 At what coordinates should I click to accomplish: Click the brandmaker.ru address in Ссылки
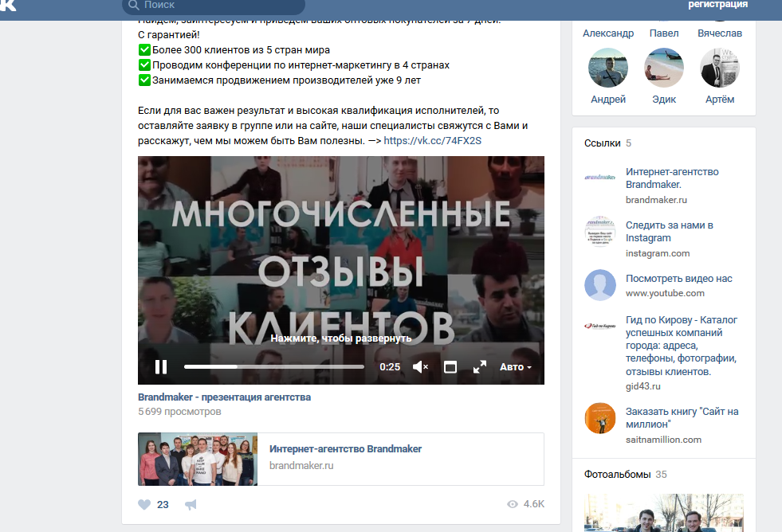pos(656,200)
